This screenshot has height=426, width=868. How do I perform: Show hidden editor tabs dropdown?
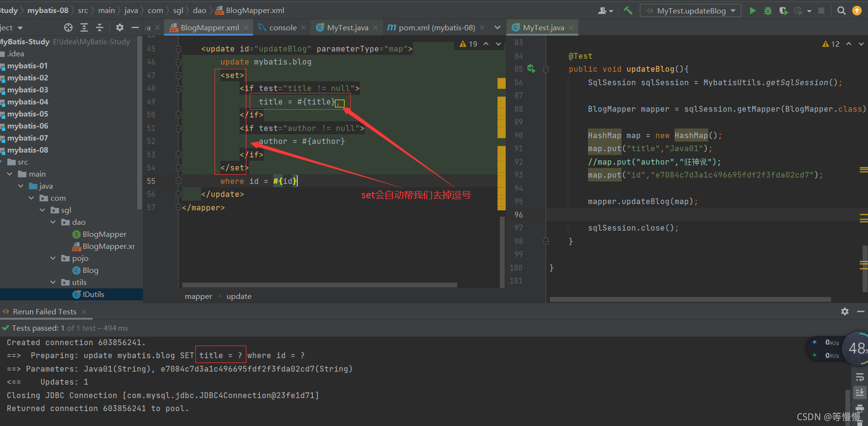(498, 27)
